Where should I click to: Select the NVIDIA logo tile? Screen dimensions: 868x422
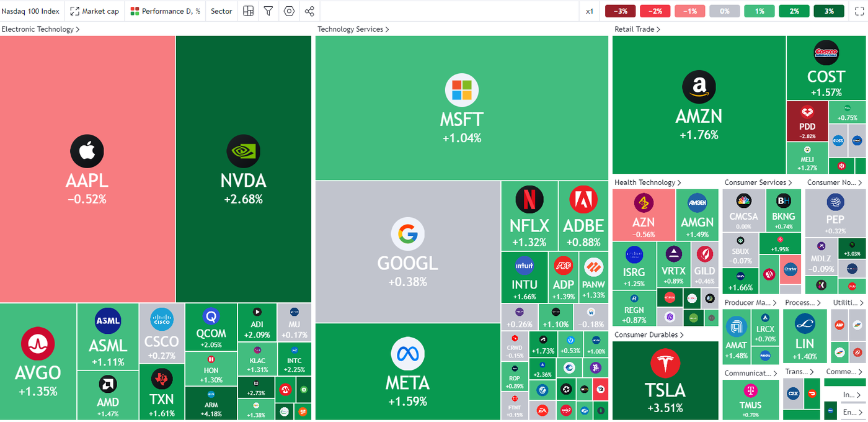pyautogui.click(x=243, y=151)
